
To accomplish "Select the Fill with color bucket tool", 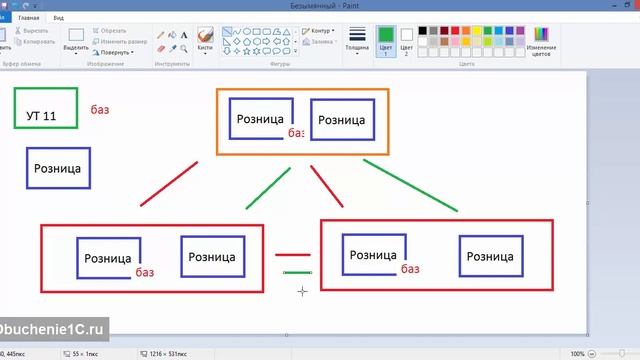I will coord(172,36).
